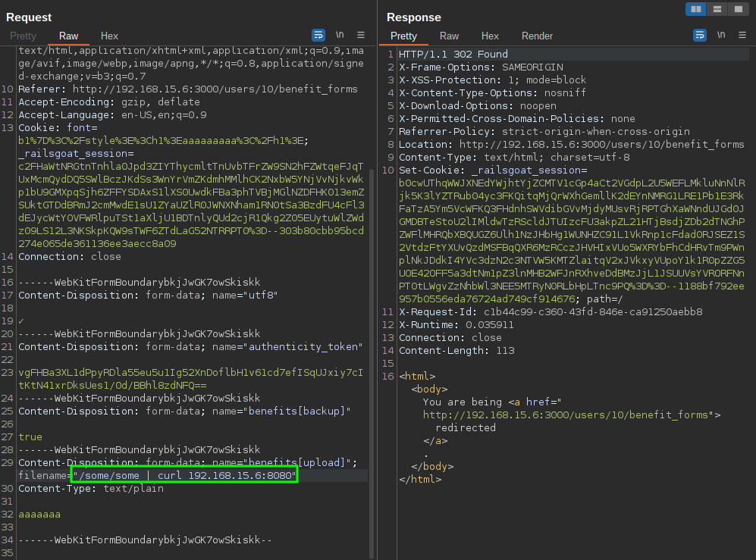The width and height of the screenshot is (756, 560).
Task: Show non-printable characters in Response panel
Action: (x=721, y=35)
